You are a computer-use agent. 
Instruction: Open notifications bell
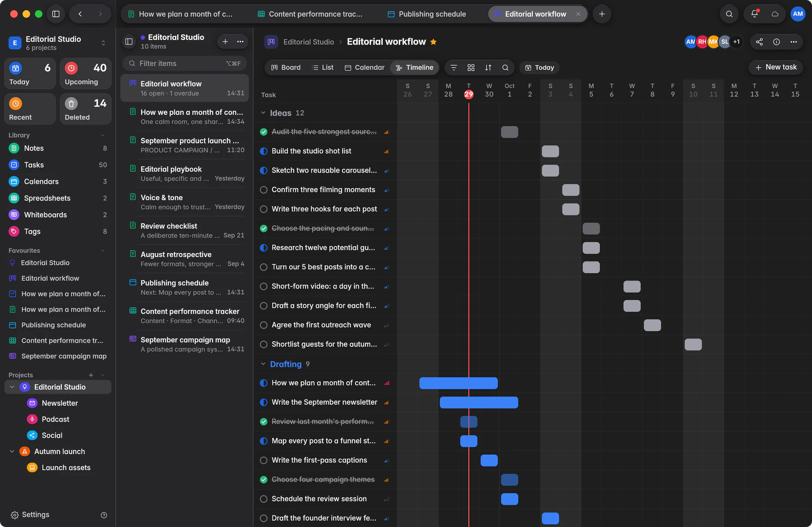754,14
